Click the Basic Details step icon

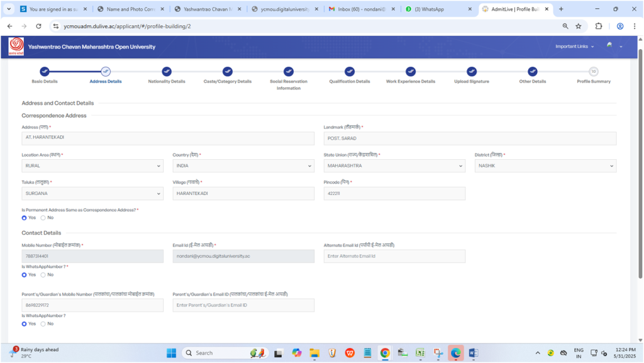click(x=45, y=72)
